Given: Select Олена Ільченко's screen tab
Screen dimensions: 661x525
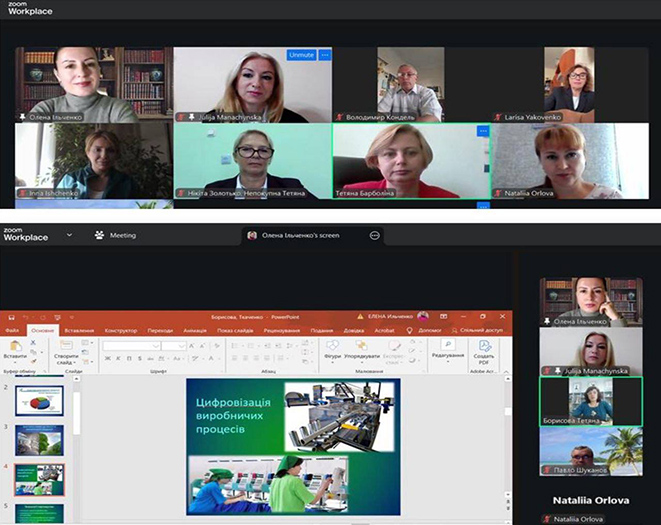Looking at the screenshot, I should 302,236.
